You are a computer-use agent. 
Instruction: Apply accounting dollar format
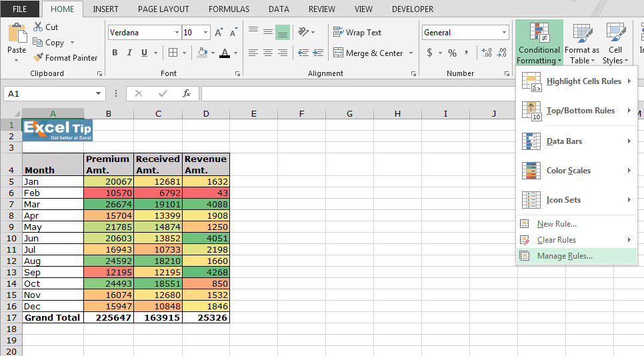click(x=429, y=53)
